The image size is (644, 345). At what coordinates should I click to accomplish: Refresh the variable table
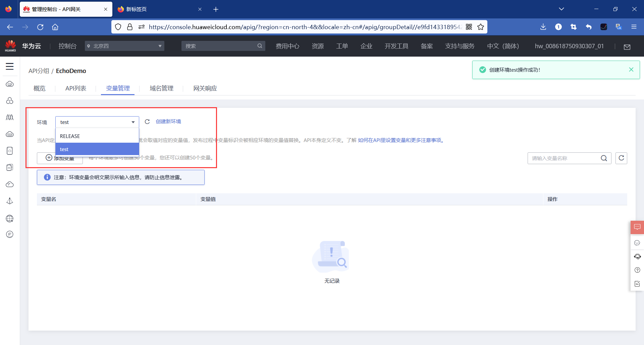(x=621, y=158)
